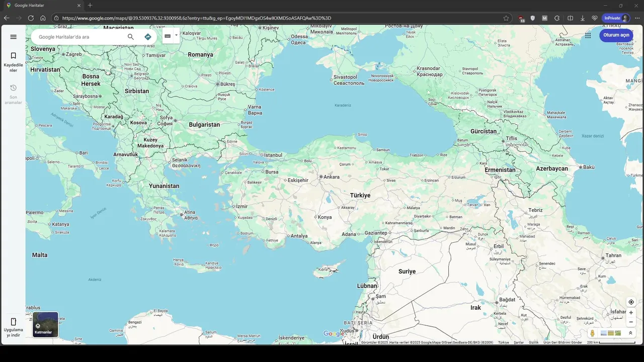
Task: Click the magnifier search icon in Maps
Action: pyautogui.click(x=131, y=37)
